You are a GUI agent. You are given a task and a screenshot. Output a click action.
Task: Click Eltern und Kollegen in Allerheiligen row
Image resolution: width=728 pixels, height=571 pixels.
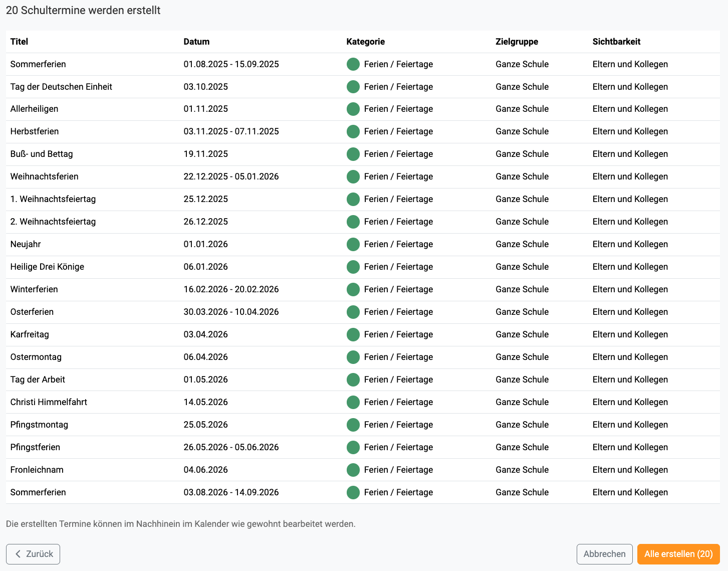point(630,109)
